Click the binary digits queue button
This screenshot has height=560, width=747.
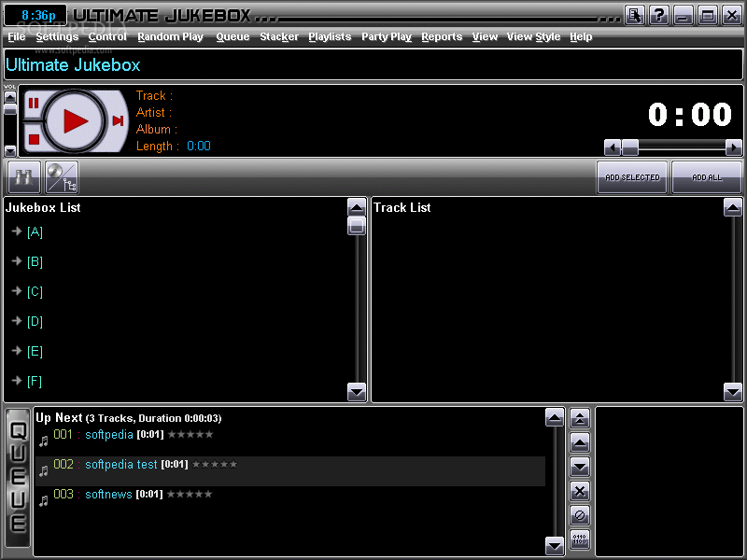coord(580,539)
